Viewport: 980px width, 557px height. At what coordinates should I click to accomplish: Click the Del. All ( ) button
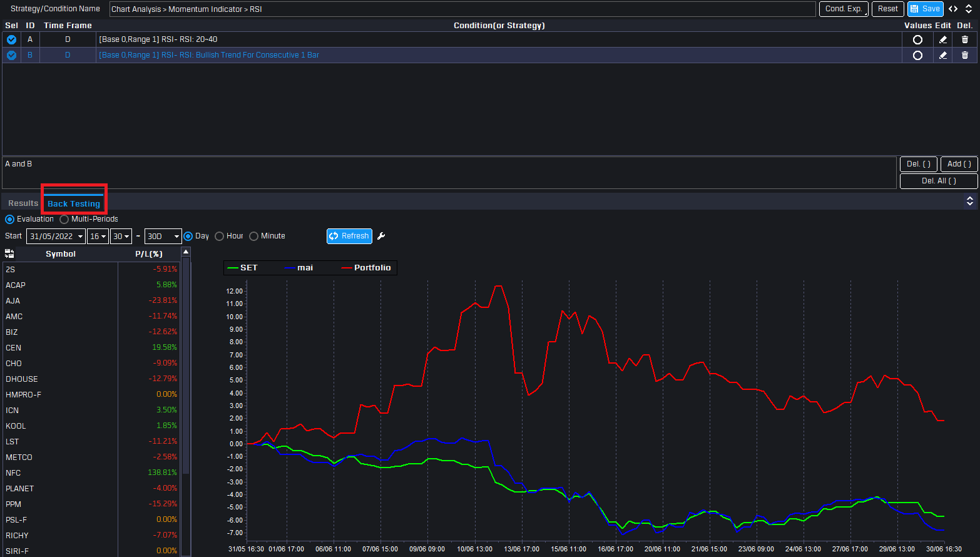(938, 181)
